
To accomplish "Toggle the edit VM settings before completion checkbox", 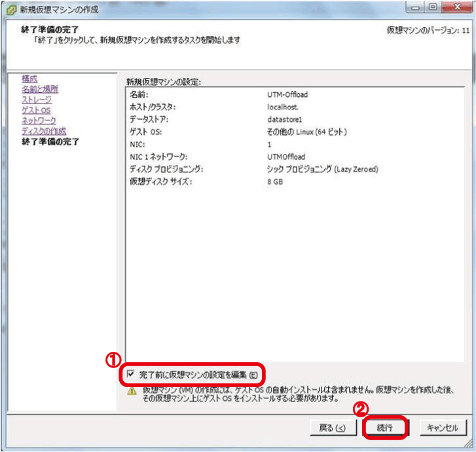I will (130, 374).
